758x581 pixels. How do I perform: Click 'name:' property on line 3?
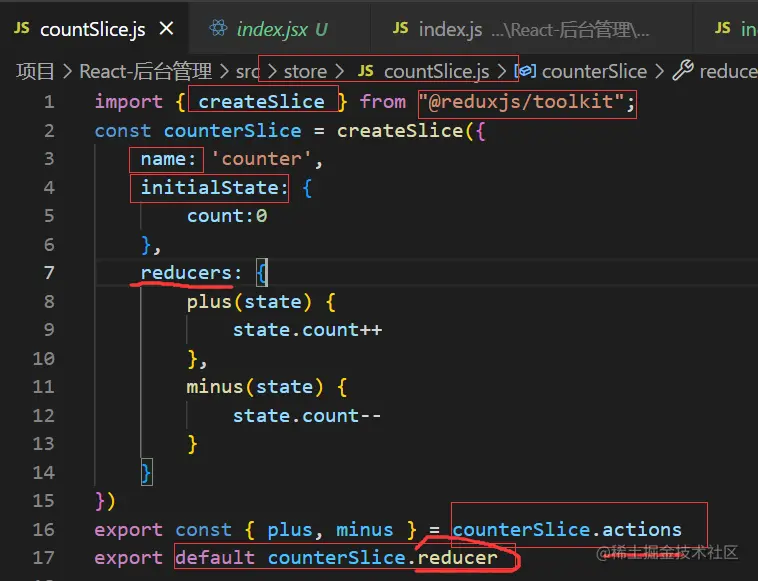[168, 159]
